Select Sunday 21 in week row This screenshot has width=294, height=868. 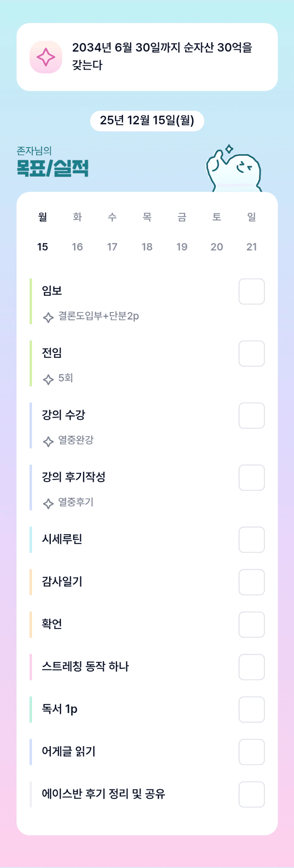click(x=251, y=247)
